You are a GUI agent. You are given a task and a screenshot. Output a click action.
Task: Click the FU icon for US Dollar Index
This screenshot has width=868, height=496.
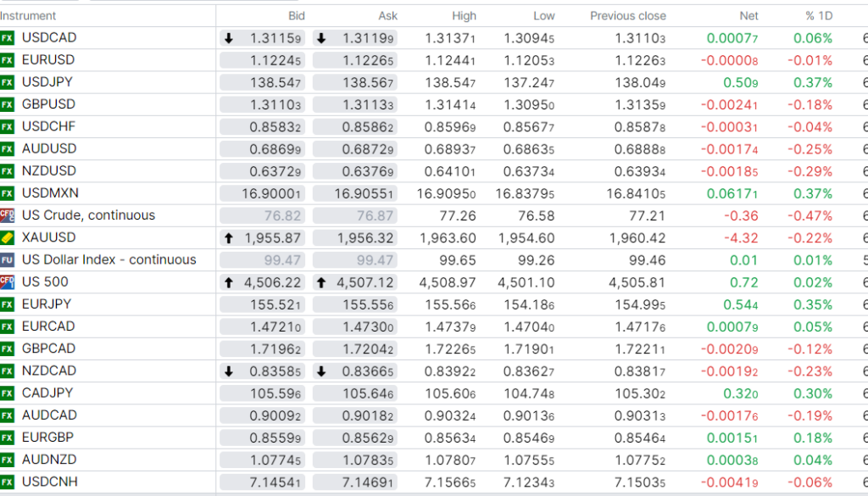(x=8, y=259)
